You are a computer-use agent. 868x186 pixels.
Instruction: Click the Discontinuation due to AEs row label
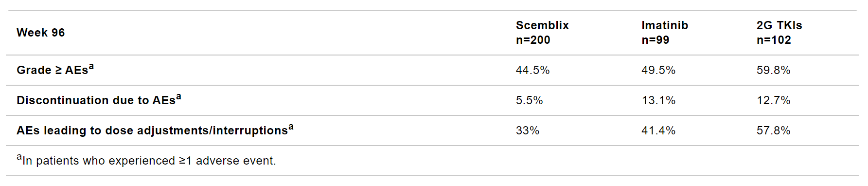coord(99,100)
